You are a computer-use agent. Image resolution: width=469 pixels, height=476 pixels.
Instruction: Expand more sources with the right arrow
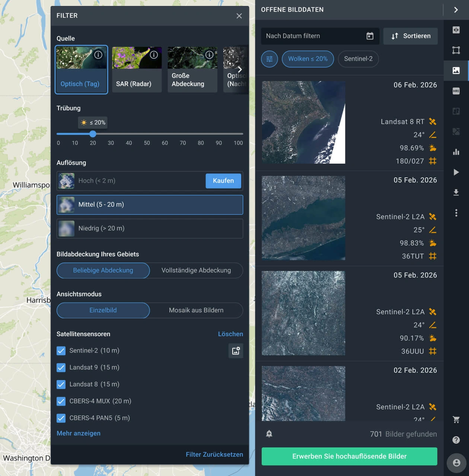(x=240, y=70)
